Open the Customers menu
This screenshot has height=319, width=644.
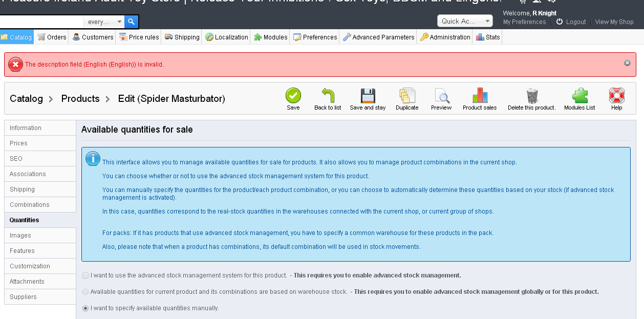pyautogui.click(x=93, y=37)
